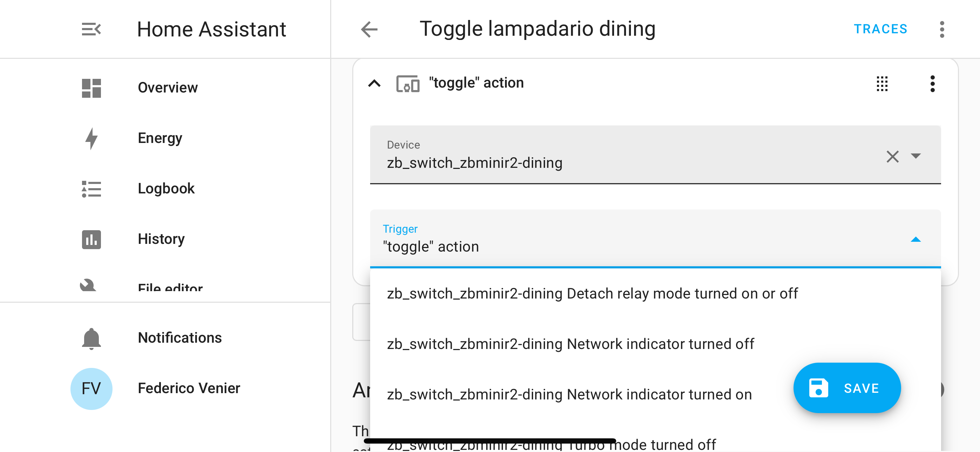Viewport: 980px width, 452px height.
Task: Open the History panel
Action: [x=161, y=239]
